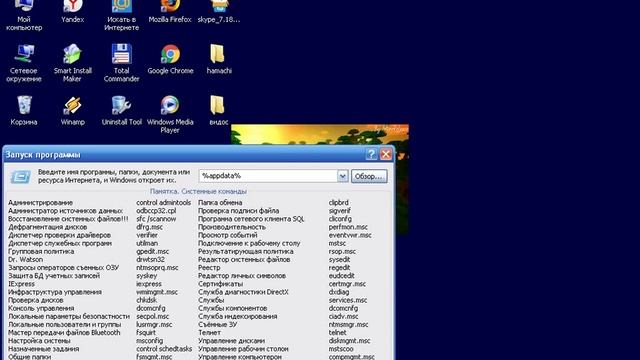Select the dxdiag command text

coord(339,292)
